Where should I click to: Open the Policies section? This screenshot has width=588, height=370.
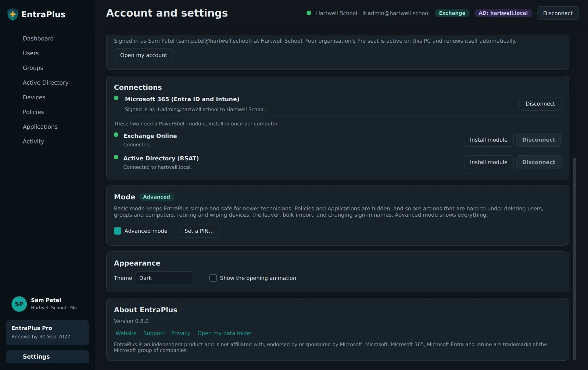click(x=33, y=112)
